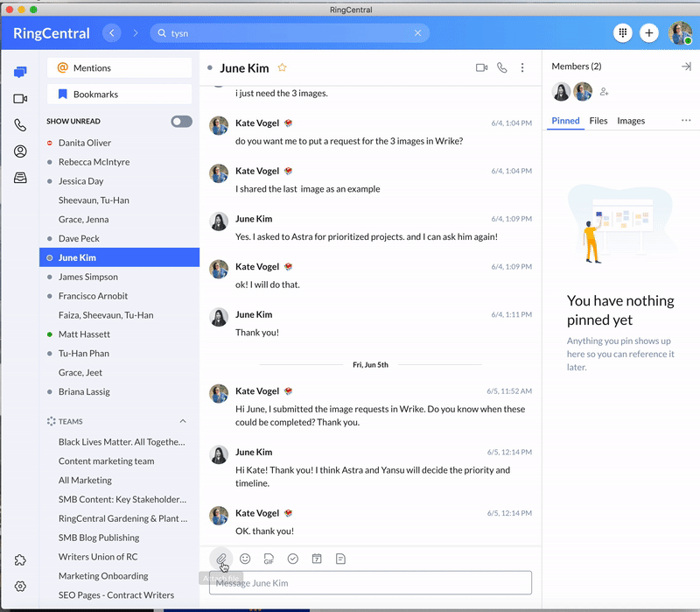The height and width of the screenshot is (612, 700).
Task: Start a phone call with June Kim
Action: click(502, 67)
